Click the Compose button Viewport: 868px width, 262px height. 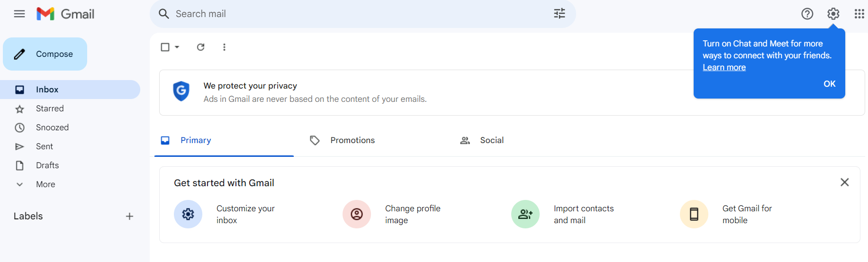(45, 54)
